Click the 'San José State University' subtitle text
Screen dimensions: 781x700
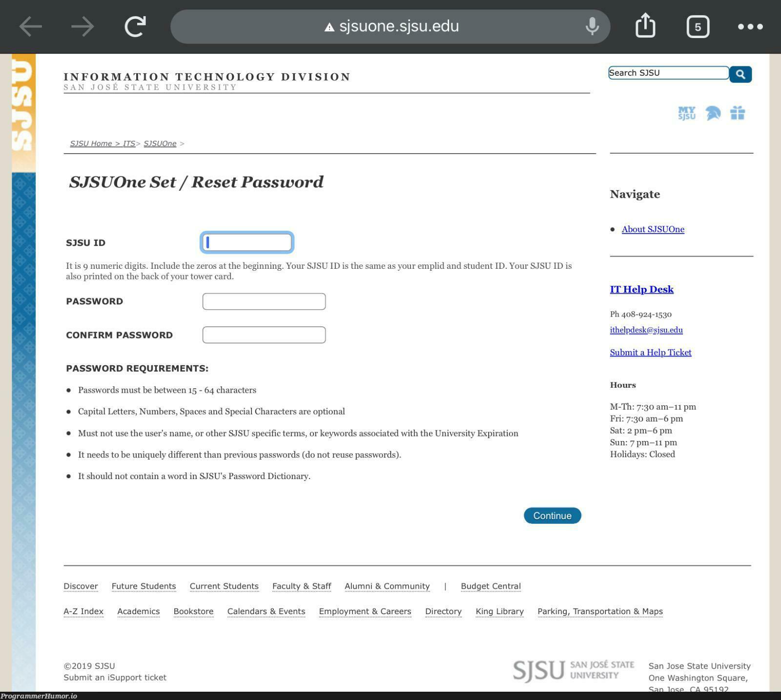[150, 87]
